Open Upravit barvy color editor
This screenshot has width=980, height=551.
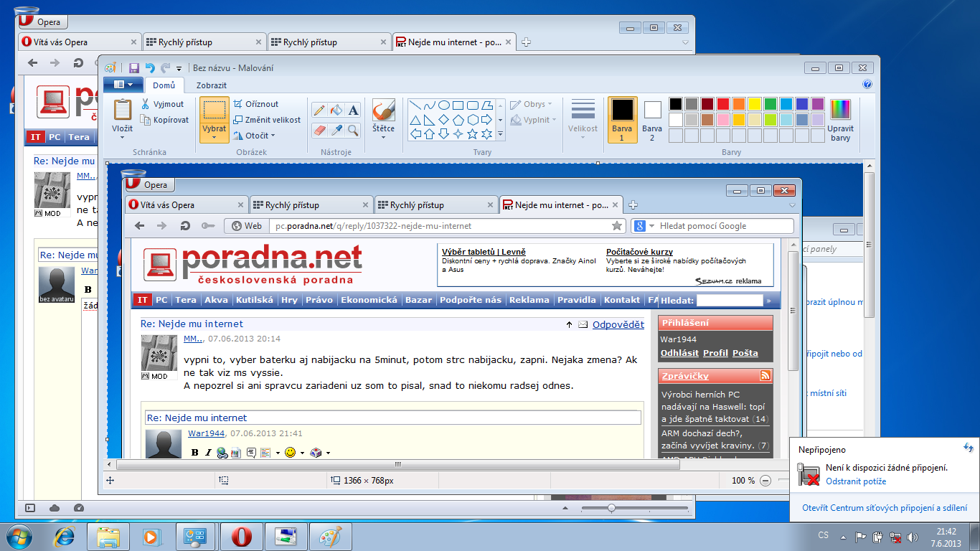coord(840,119)
